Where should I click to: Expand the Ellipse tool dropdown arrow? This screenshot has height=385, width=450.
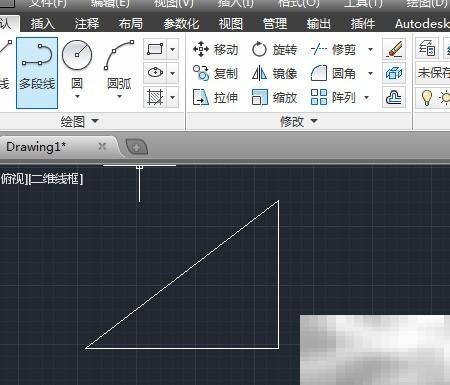pyautogui.click(x=172, y=73)
